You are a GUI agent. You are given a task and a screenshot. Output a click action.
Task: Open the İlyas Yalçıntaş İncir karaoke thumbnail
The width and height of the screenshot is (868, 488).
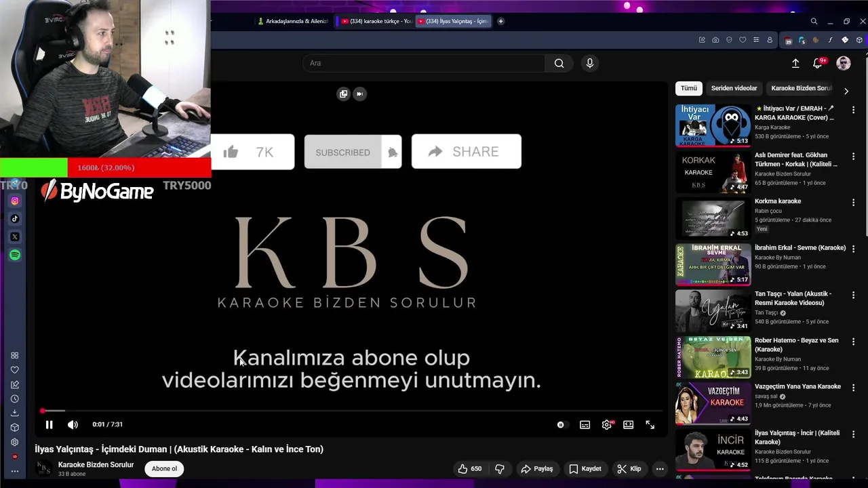[713, 450]
